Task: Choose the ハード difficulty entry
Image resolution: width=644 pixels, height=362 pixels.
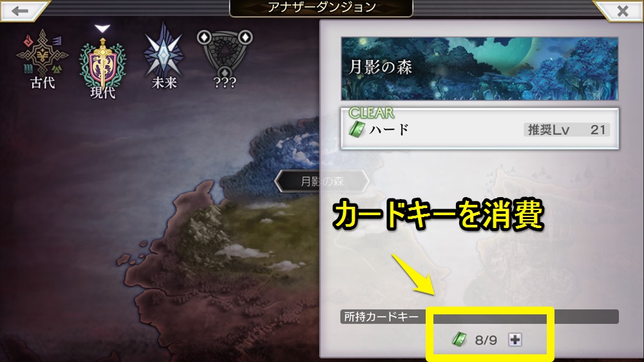Action: 479,129
